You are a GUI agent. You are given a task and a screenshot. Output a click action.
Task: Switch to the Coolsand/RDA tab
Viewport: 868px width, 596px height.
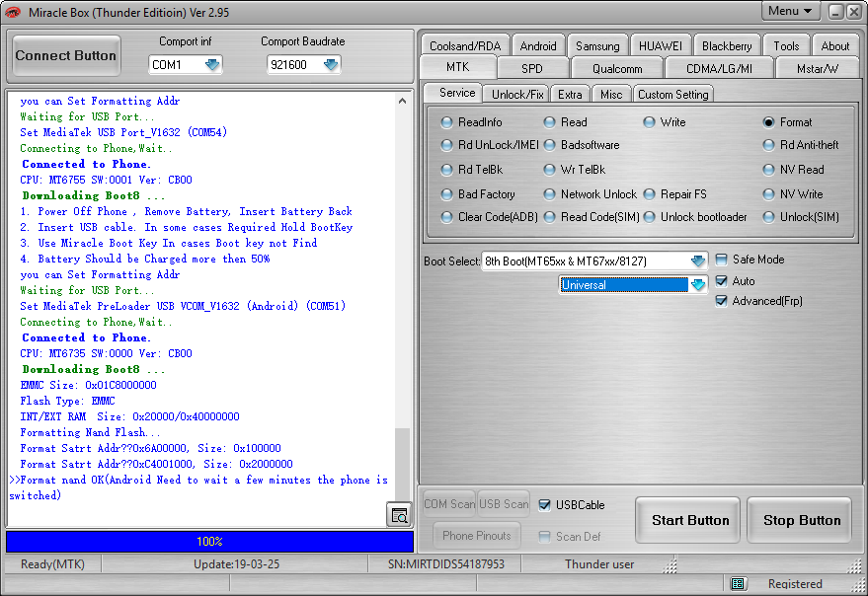465,46
